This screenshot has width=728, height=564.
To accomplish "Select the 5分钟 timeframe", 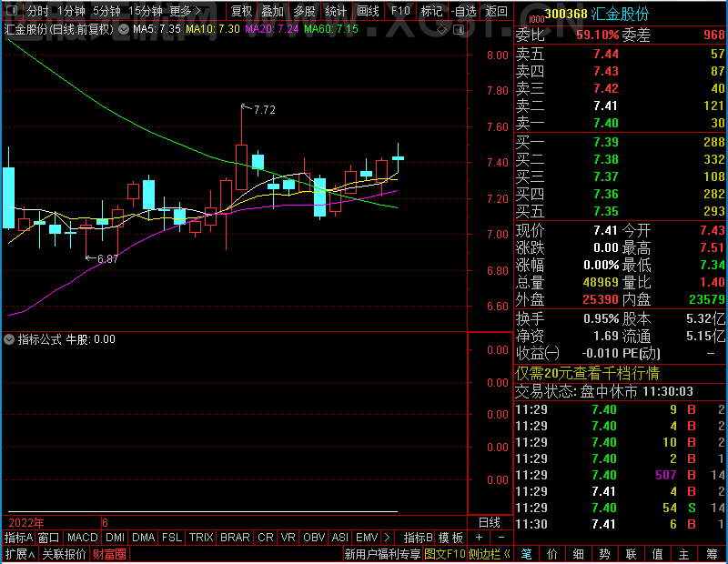I will (106, 11).
